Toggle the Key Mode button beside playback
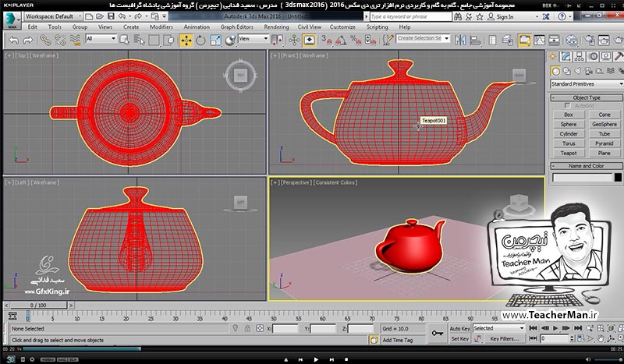The height and width of the screenshot is (364, 624). 534,338
